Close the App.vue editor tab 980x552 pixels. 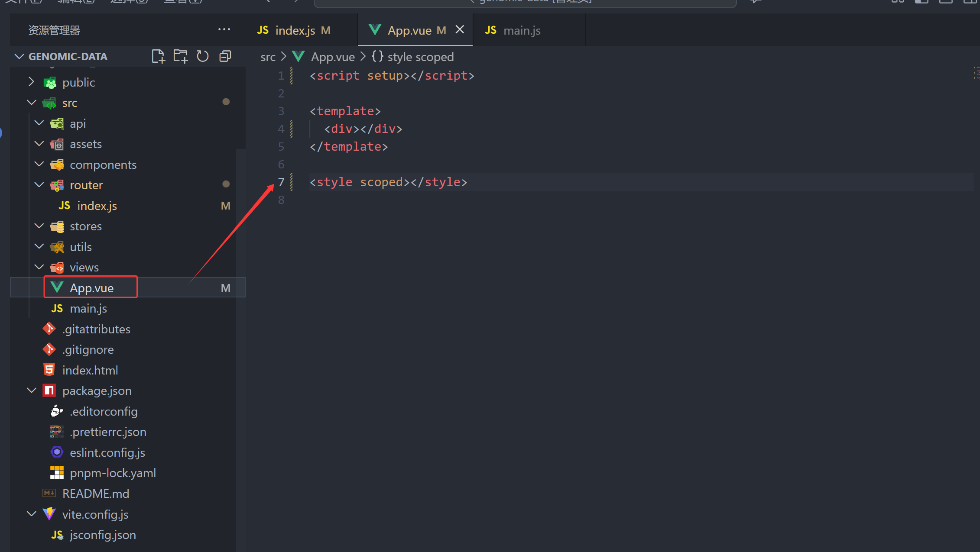460,29
